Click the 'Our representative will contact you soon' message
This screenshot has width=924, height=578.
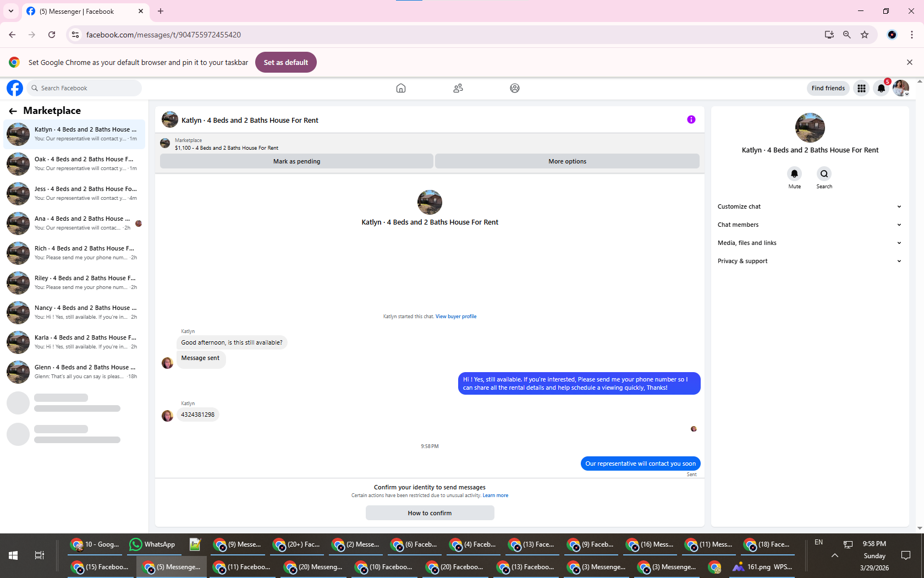[640, 464]
